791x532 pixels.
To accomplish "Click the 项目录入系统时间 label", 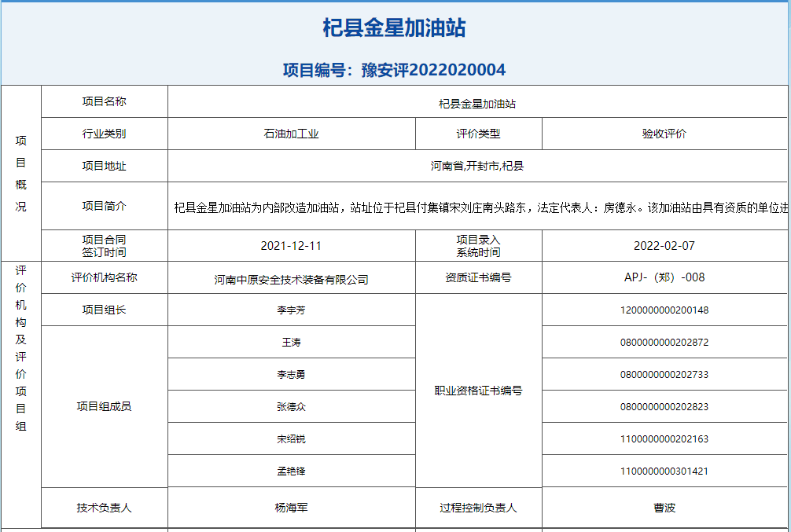I will [479, 246].
